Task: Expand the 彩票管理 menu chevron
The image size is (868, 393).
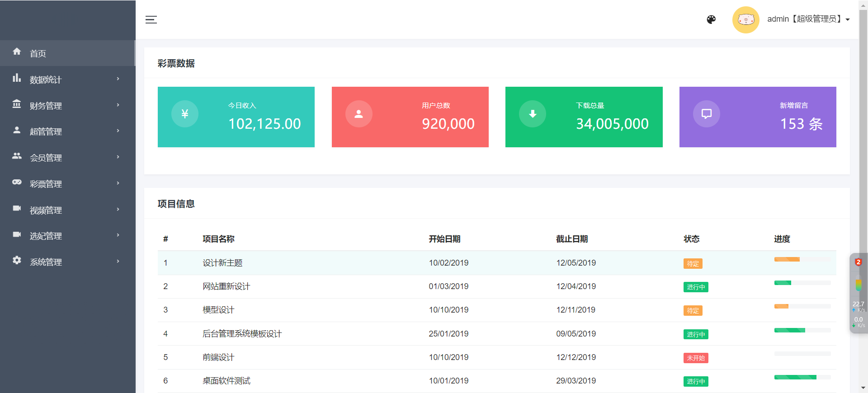Action: point(118,183)
